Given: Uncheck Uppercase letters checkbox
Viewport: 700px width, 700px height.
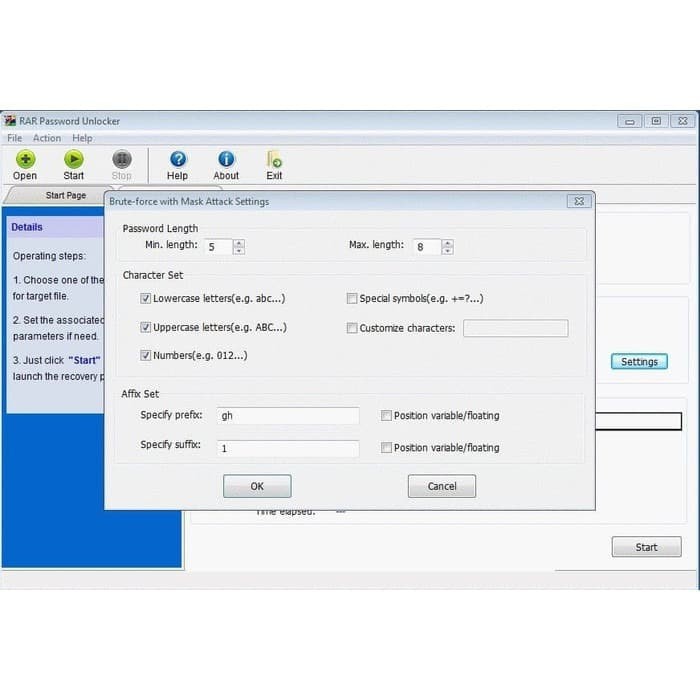Looking at the screenshot, I should click(145, 327).
